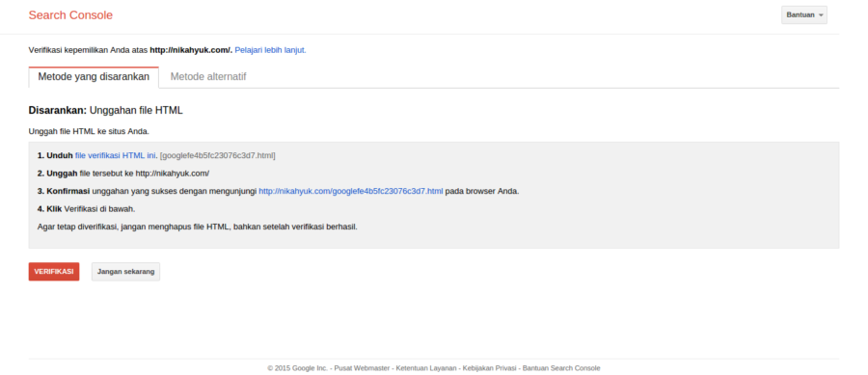868x375 pixels.
Task: Click the Search Console logo
Action: point(70,15)
